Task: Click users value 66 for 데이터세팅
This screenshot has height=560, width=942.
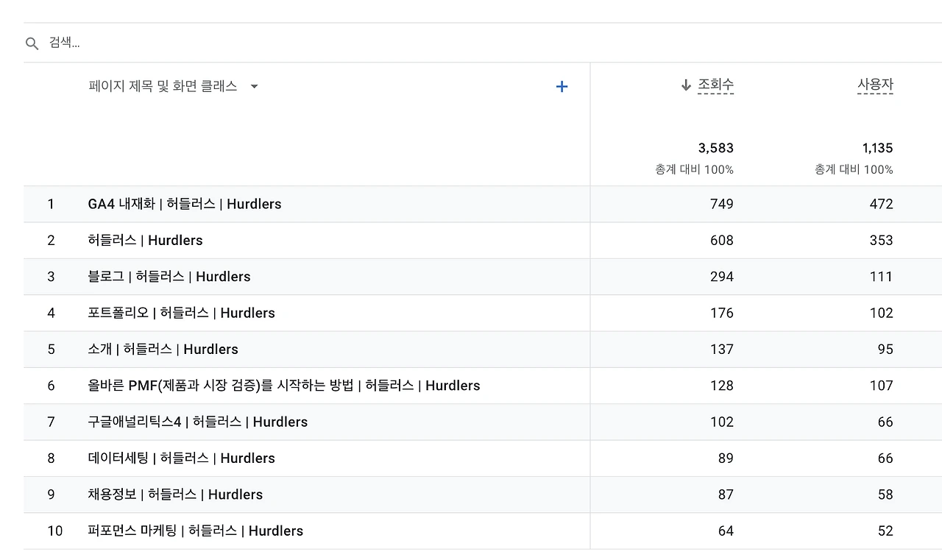Action: pos(885,458)
